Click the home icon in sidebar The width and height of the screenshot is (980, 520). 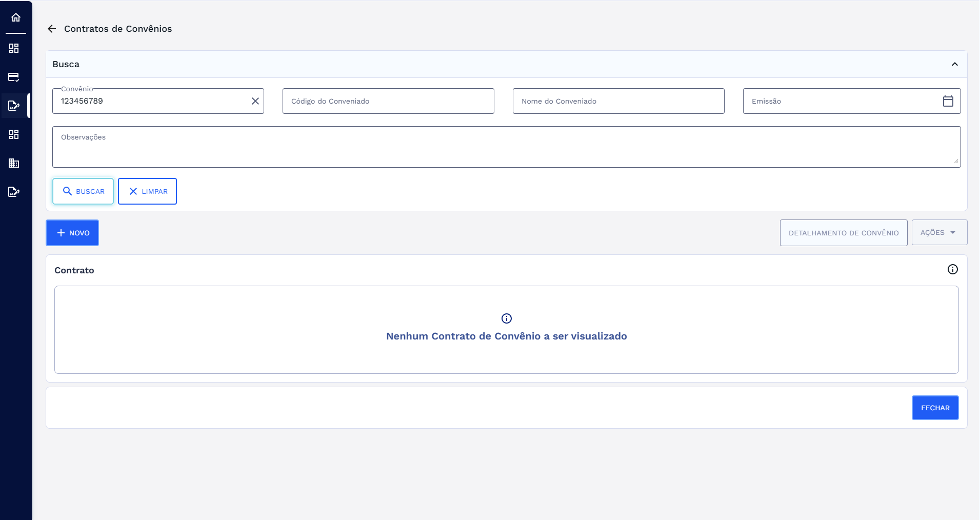tap(16, 17)
